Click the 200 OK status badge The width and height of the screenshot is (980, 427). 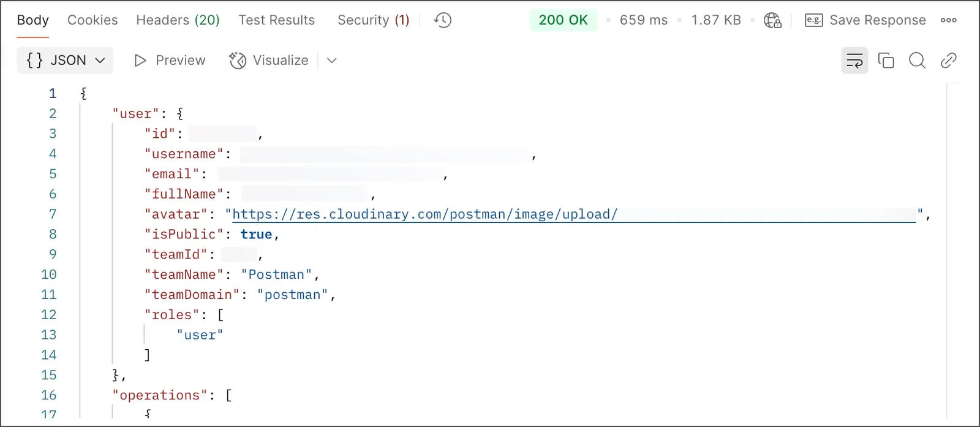[563, 20]
